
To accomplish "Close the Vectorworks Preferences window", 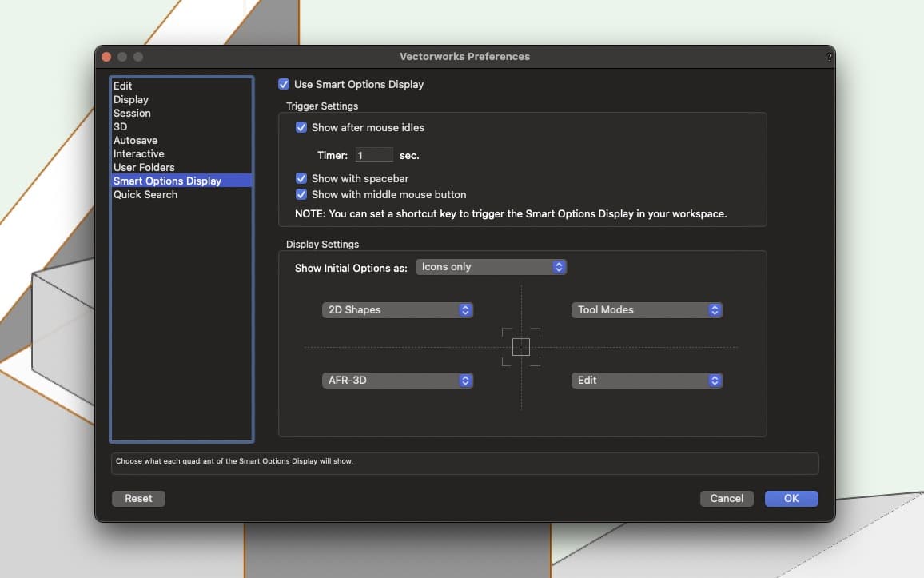I will tap(106, 57).
